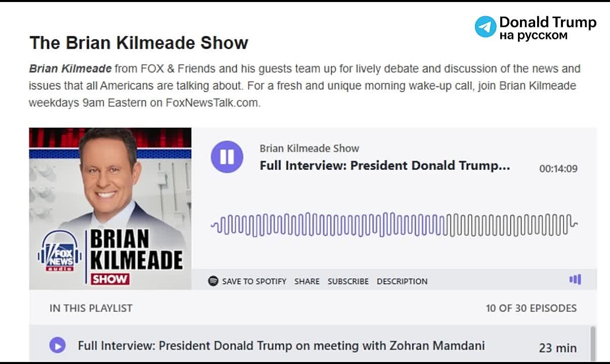The image size is (610, 364).
Task: Click the 00:14:09 elapsed time display
Action: coord(558,169)
